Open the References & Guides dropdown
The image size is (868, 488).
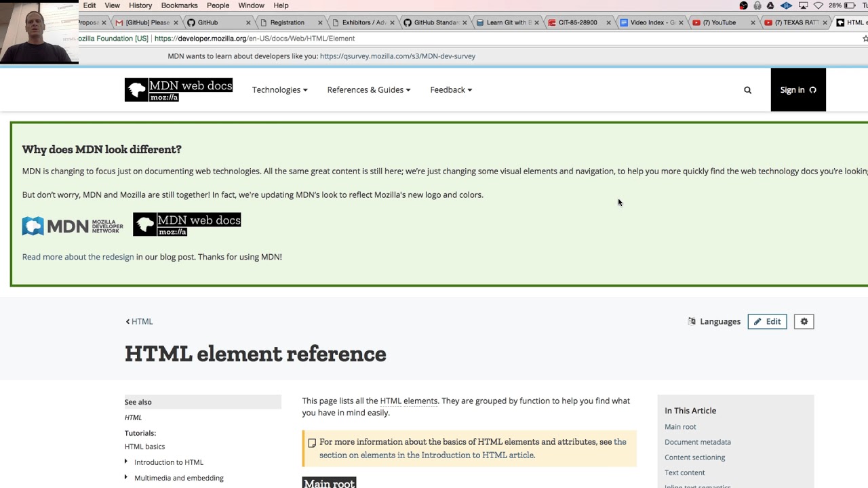pos(369,89)
